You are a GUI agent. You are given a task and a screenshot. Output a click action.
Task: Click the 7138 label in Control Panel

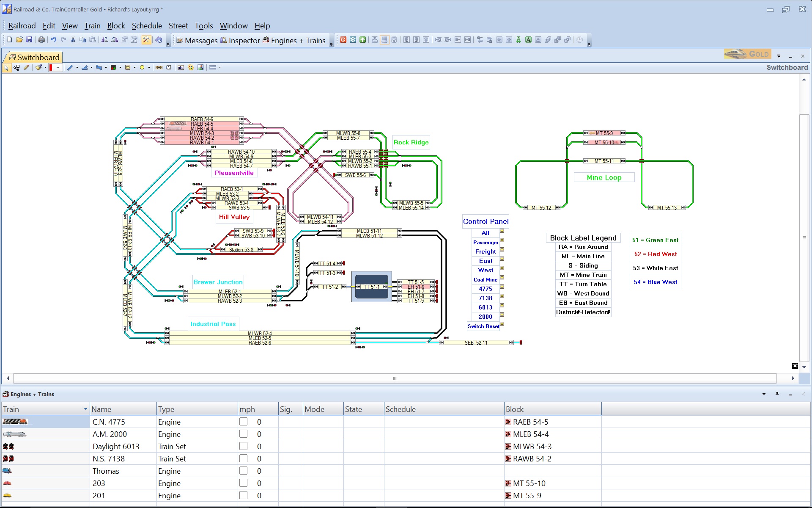click(x=486, y=298)
